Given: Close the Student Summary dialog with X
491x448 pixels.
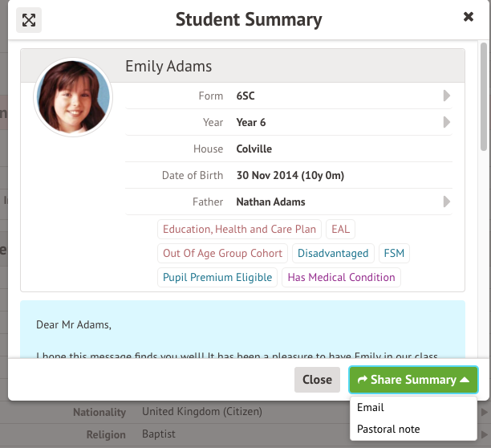Looking at the screenshot, I should [469, 17].
